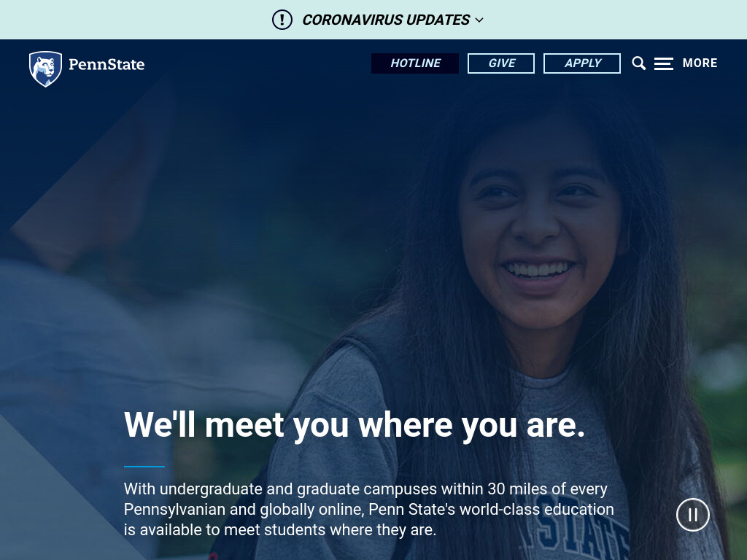Click the blue accent line under the heading
The height and width of the screenshot is (560, 747).
(144, 467)
